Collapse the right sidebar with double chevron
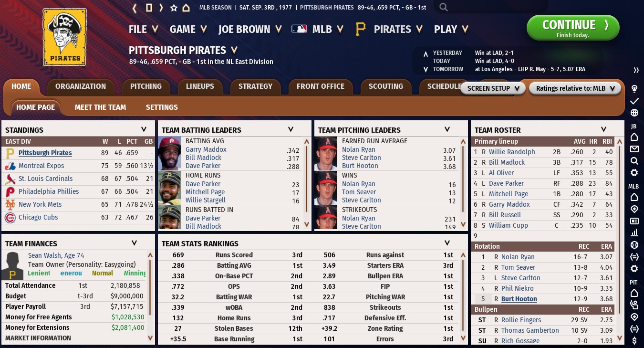 coord(635,70)
